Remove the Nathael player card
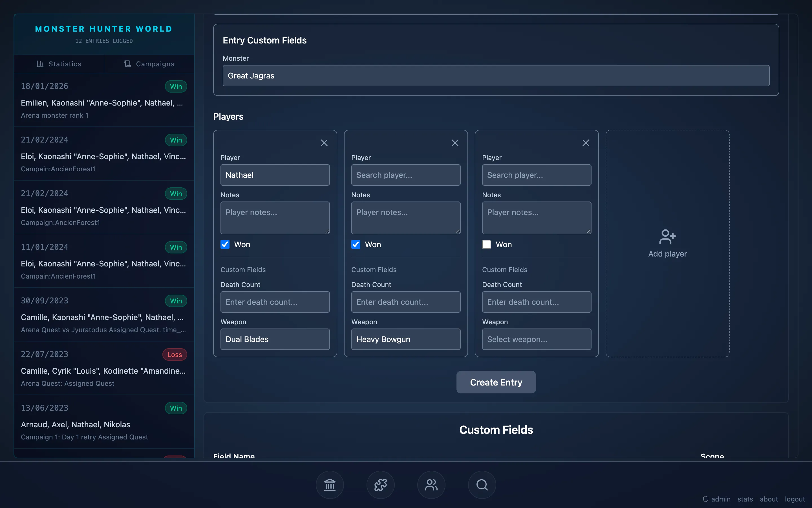The width and height of the screenshot is (812, 508). (324, 143)
